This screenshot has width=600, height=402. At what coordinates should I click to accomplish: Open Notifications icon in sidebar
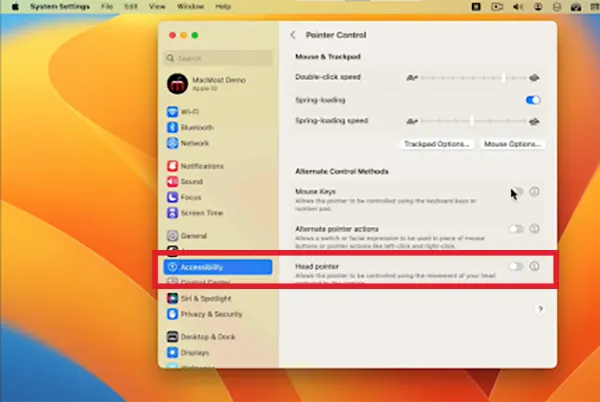(x=172, y=166)
